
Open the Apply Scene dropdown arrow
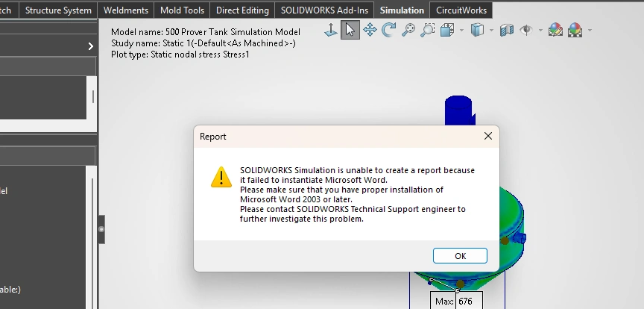(x=590, y=30)
